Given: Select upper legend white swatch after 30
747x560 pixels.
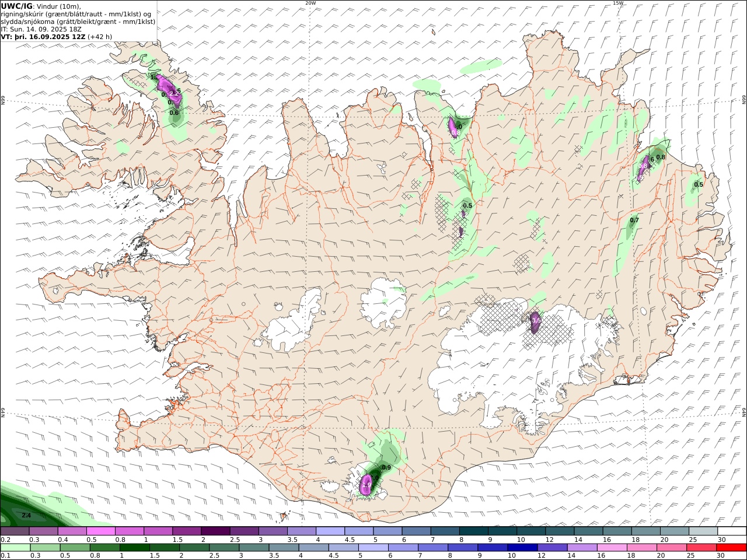Looking at the screenshot, I should (x=731, y=531).
